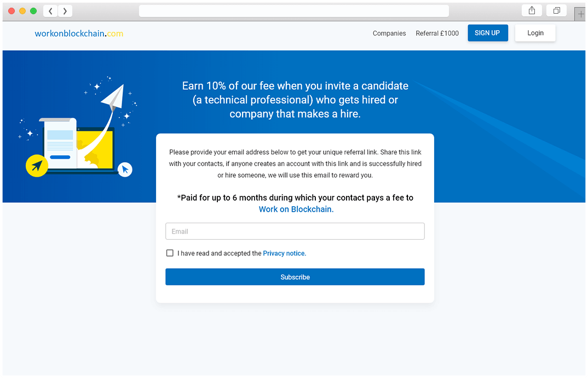Click the workonblockchain.com logo

click(x=79, y=33)
